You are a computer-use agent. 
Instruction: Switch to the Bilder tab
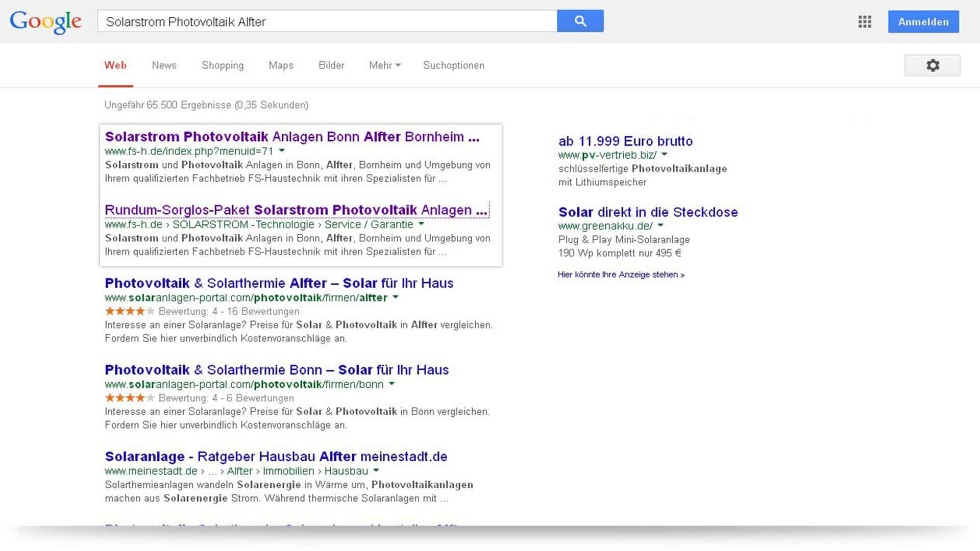click(x=331, y=65)
